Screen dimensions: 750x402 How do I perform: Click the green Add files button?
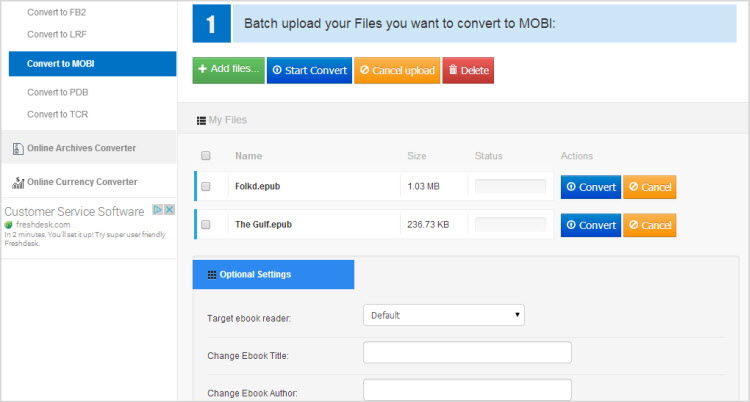[x=229, y=70]
